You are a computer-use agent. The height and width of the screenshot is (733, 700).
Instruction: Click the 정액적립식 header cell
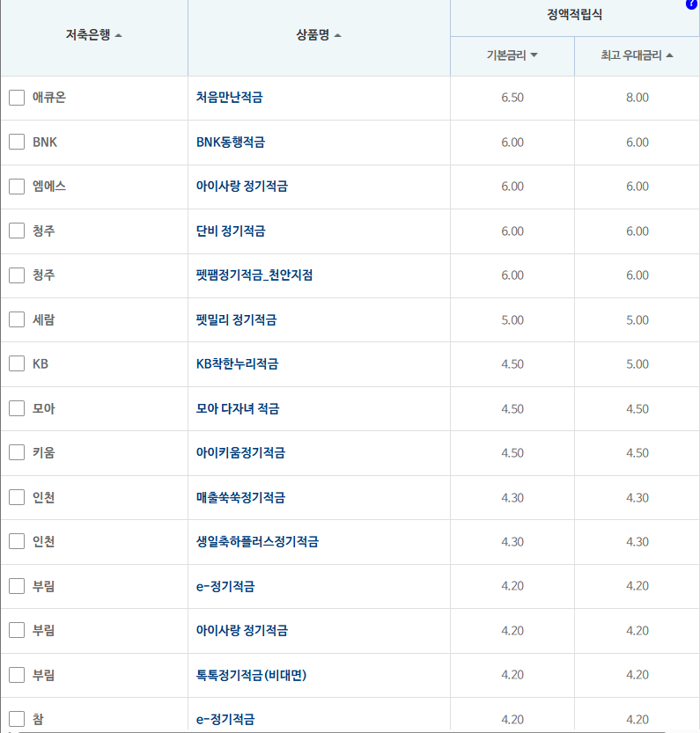[x=575, y=14]
